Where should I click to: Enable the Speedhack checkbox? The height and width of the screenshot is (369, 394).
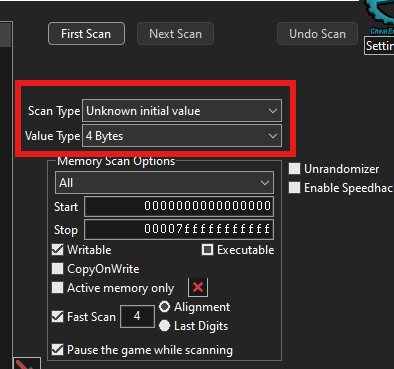click(294, 188)
